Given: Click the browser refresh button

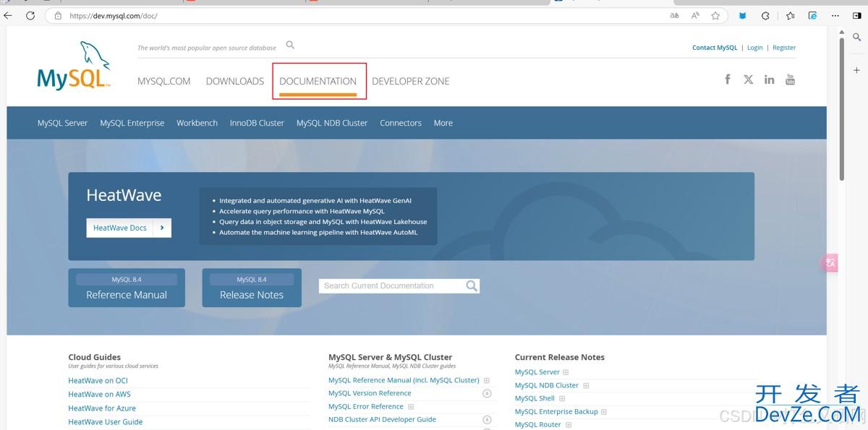Looking at the screenshot, I should 30,15.
